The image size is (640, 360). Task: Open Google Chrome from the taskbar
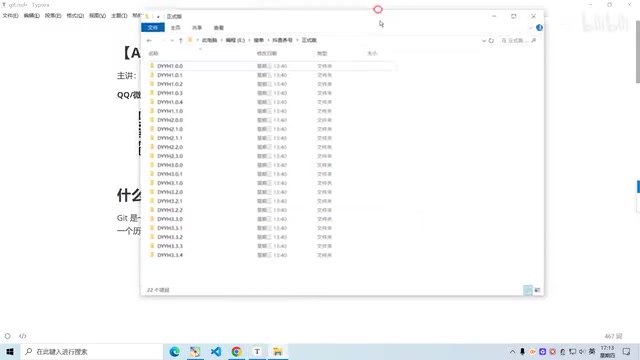[x=236, y=351]
